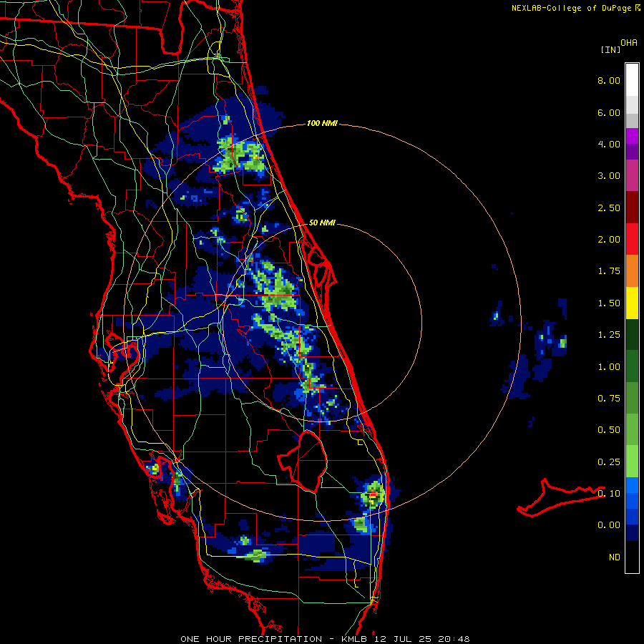Select the ONE HOUR PRECIPITATION title text
This screenshot has width=644, height=644.
click(x=251, y=639)
